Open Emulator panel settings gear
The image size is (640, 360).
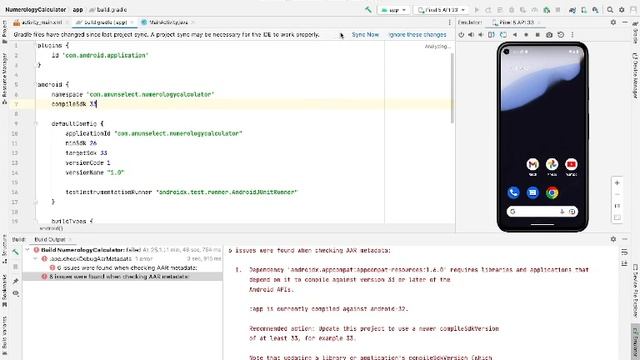(613, 22)
